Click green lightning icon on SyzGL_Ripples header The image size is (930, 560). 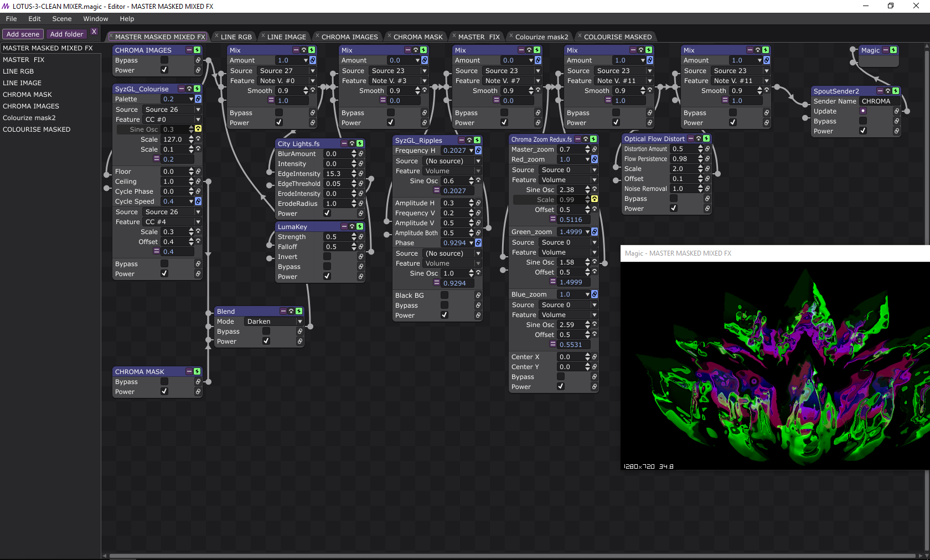click(x=477, y=140)
